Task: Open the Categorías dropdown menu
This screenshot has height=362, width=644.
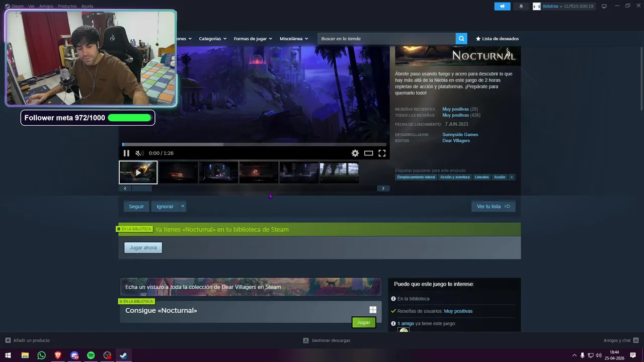Action: coord(213,39)
